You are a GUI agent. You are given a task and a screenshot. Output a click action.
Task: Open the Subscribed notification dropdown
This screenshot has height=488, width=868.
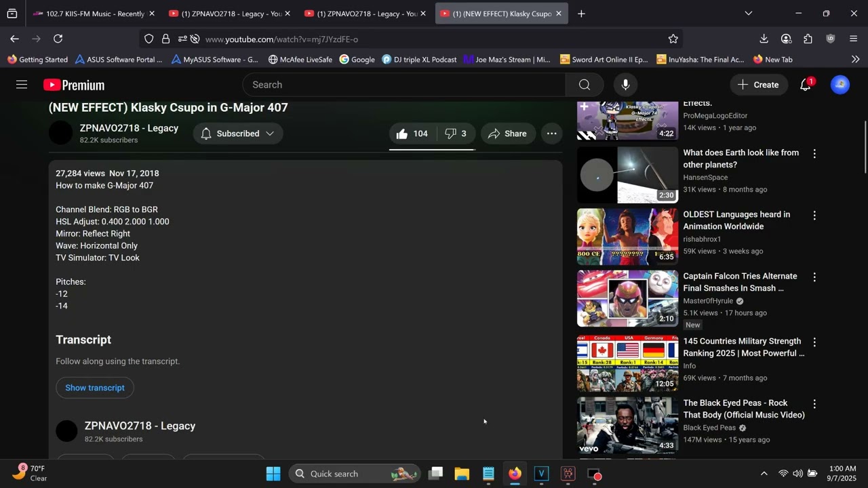[238, 134]
